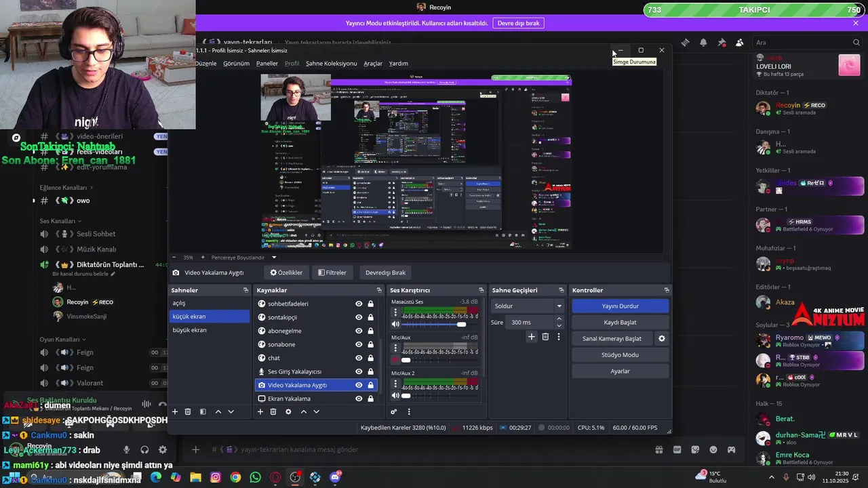Unlock the abonegelme source
Screen dimensions: 868x488
point(370,331)
